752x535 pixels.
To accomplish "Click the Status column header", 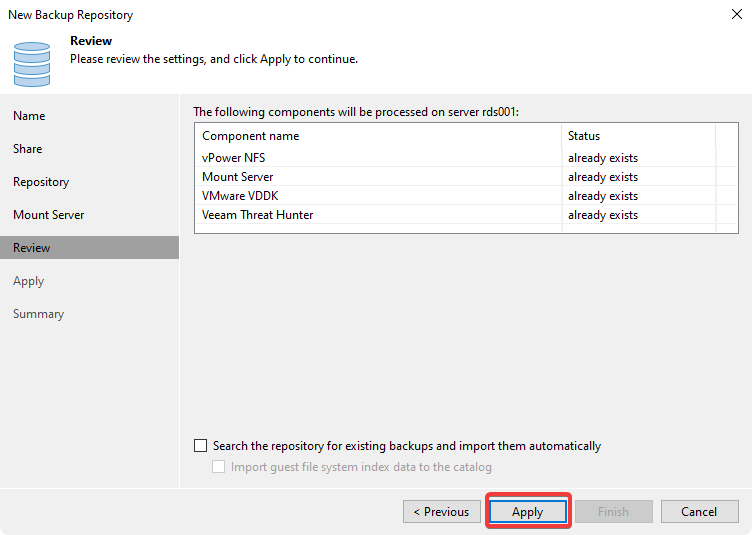I will pos(584,136).
